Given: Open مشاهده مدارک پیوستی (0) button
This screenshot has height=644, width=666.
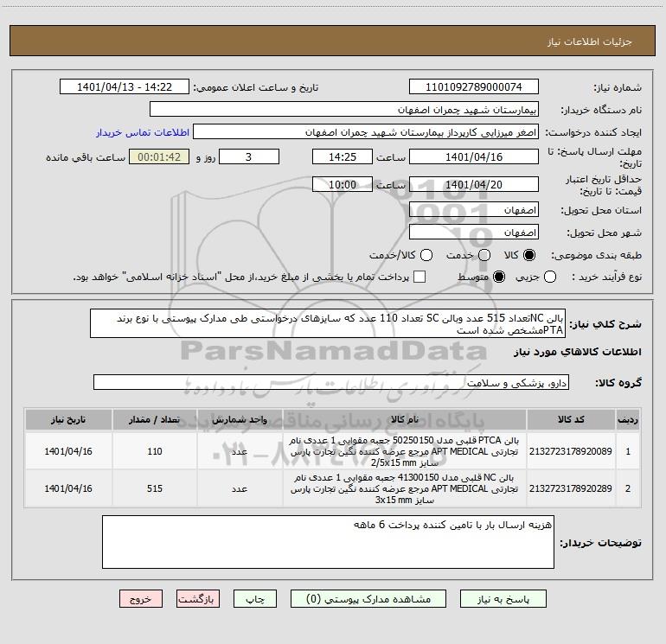Looking at the screenshot, I should 368,598.
